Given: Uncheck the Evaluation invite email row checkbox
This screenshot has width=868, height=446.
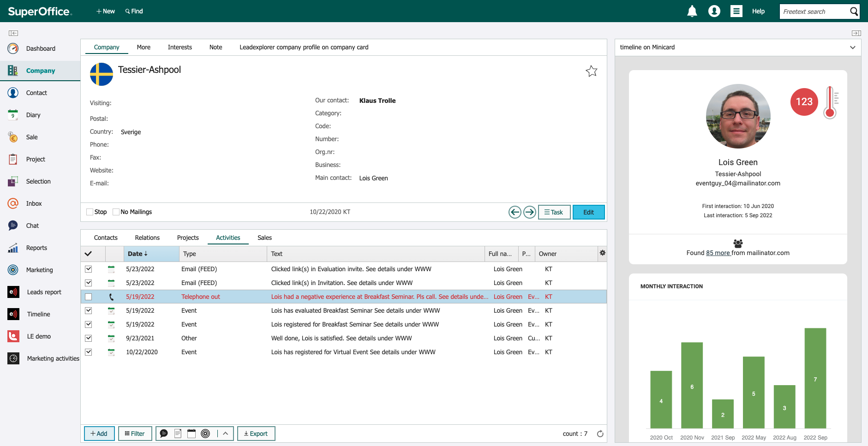Looking at the screenshot, I should tap(89, 269).
